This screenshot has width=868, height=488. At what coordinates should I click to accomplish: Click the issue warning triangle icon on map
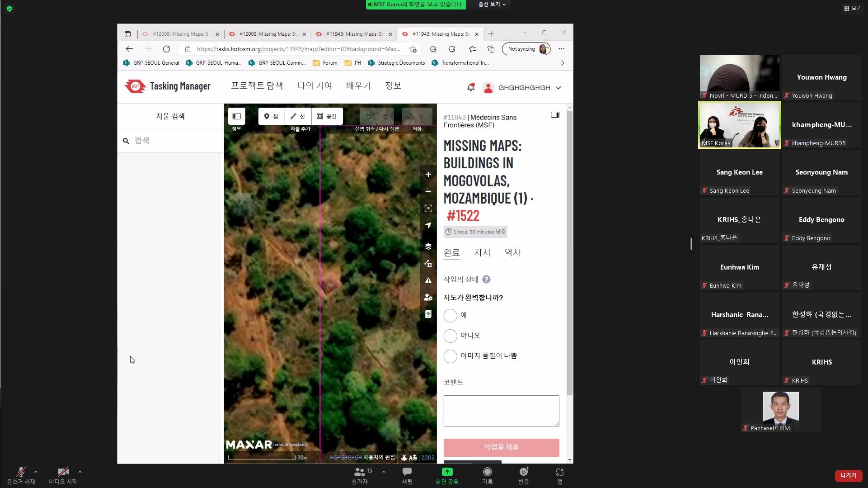click(428, 280)
